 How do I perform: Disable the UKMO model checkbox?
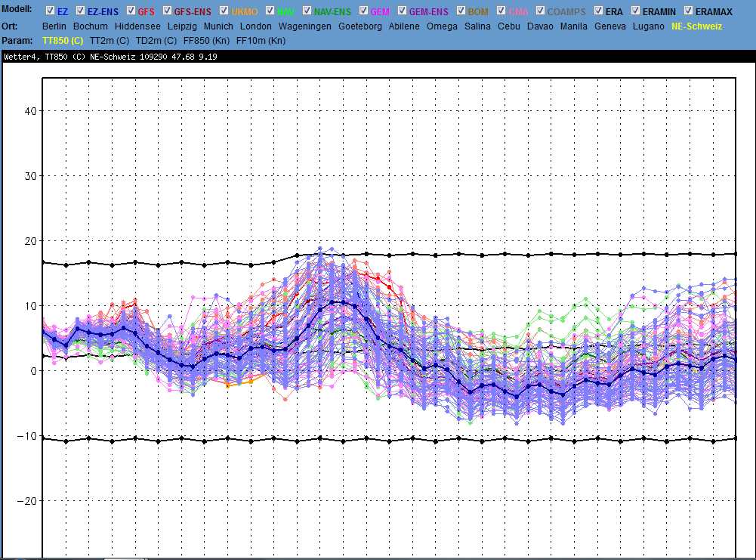pyautogui.click(x=224, y=12)
